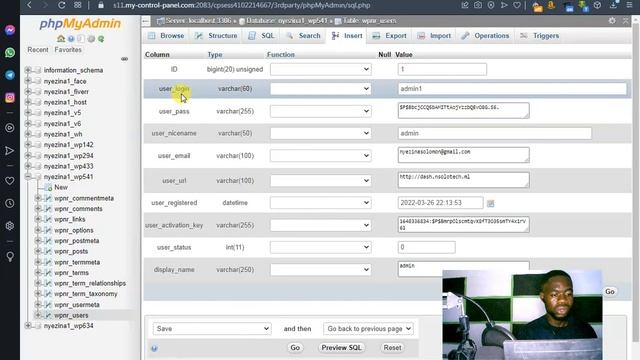This screenshot has width=640, height=360.
Task: Click Go button right of display_name
Action: [610, 291]
